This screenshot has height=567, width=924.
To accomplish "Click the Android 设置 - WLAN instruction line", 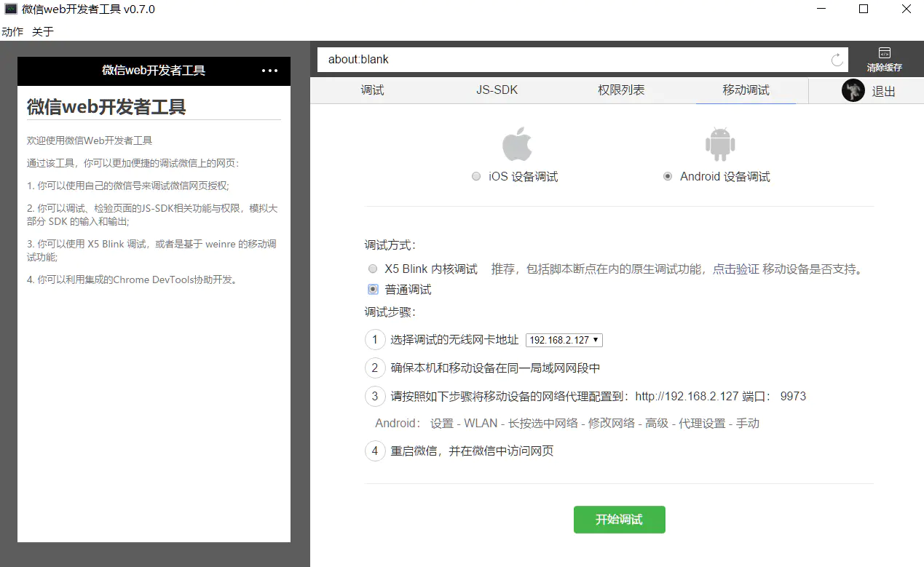I will 567,423.
